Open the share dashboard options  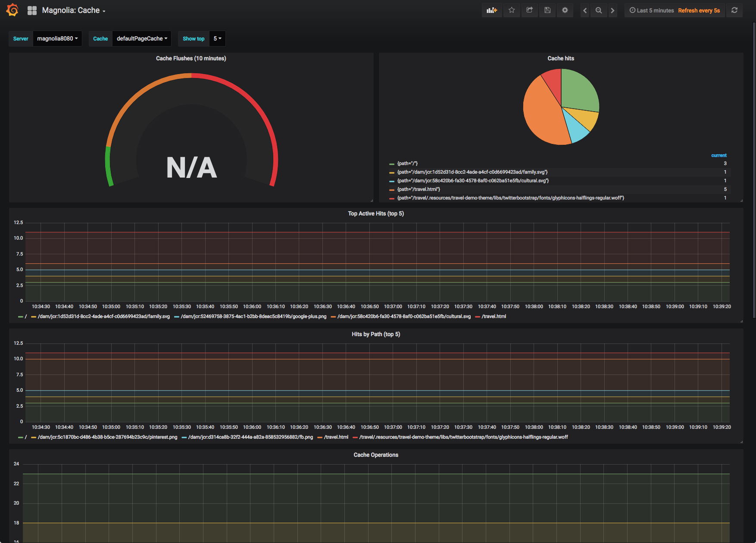[530, 10]
